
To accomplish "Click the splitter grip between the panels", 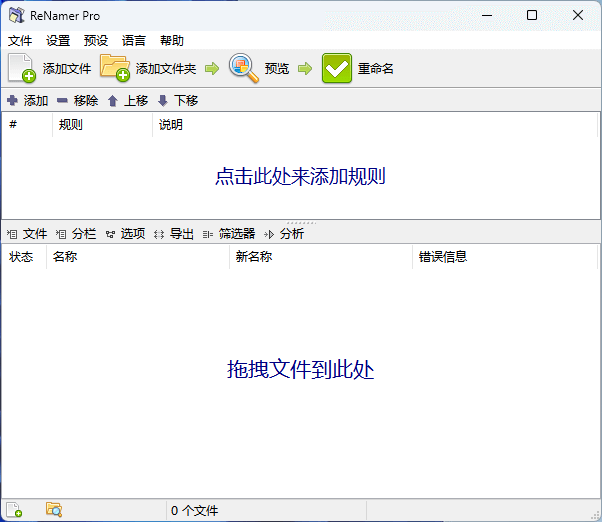I will point(301,223).
